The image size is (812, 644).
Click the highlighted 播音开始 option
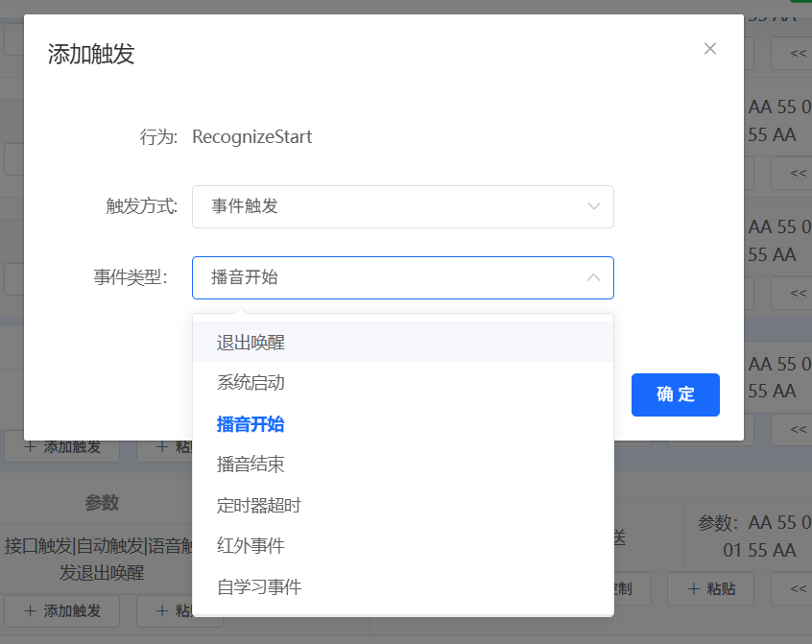coord(252,422)
